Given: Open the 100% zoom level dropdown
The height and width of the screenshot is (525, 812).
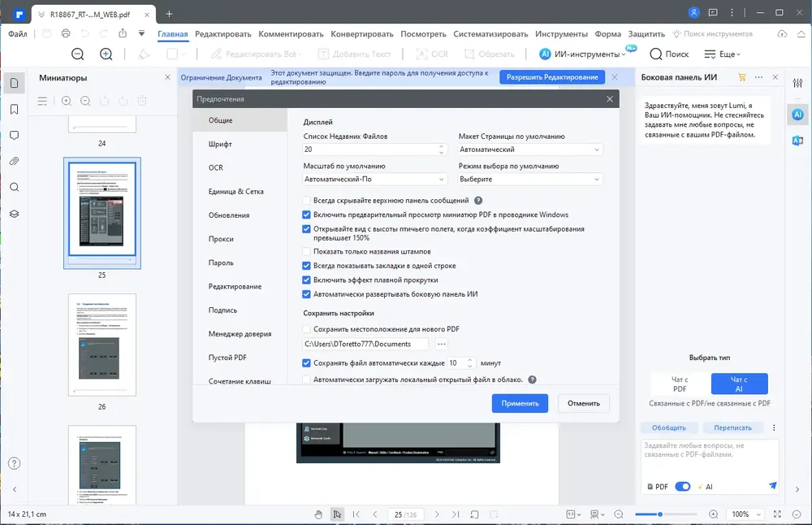Looking at the screenshot, I should coord(746,514).
